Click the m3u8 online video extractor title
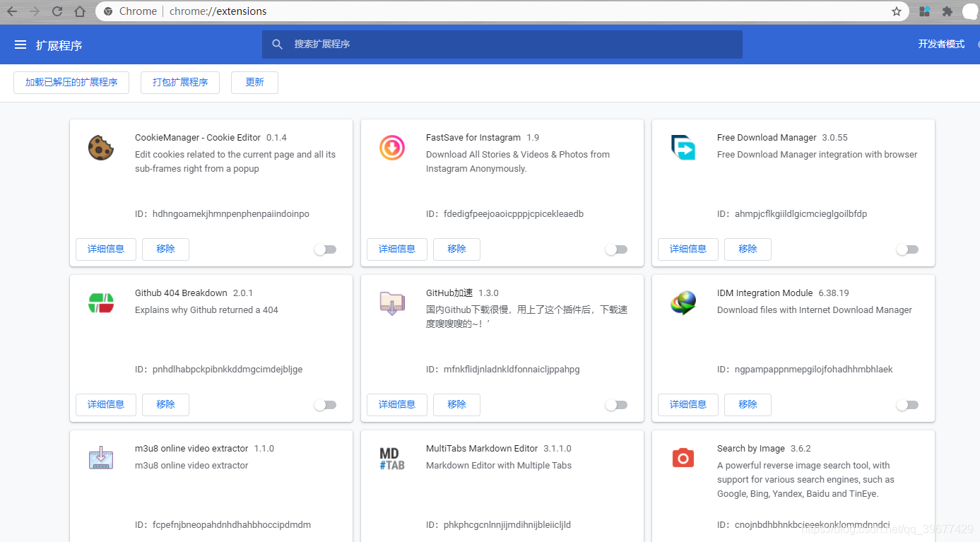This screenshot has height=542, width=980. point(191,449)
